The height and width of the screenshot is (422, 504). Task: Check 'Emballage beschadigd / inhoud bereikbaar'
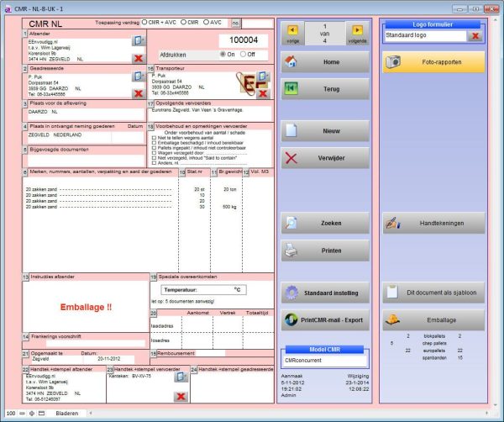click(x=154, y=143)
